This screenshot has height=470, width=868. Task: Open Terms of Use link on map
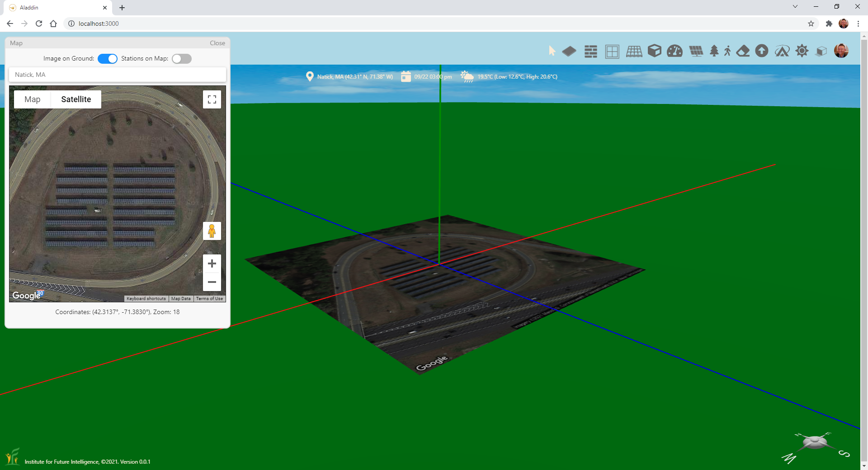tap(209, 299)
